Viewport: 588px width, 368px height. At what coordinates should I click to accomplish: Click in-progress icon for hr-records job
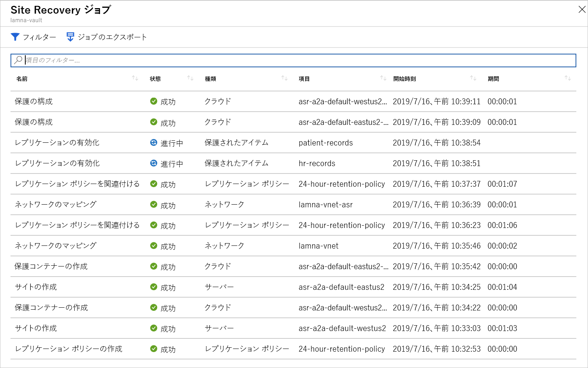pos(154,163)
